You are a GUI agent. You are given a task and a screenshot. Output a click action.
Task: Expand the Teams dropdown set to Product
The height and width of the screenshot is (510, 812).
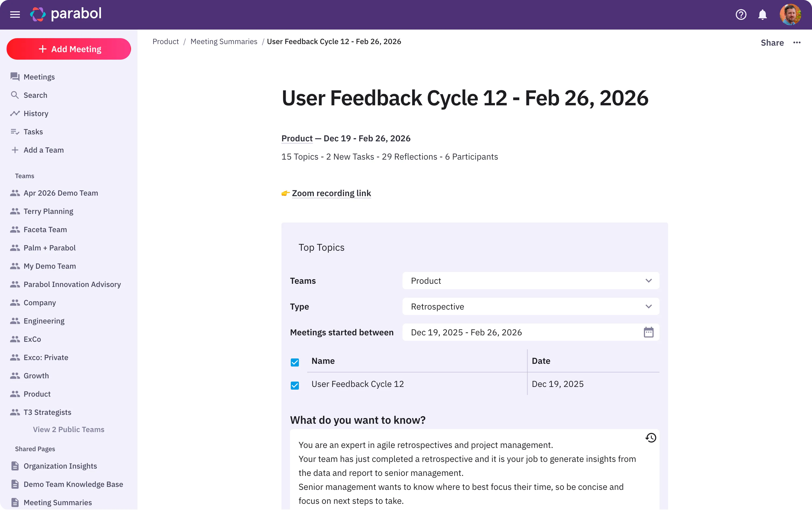coord(531,281)
